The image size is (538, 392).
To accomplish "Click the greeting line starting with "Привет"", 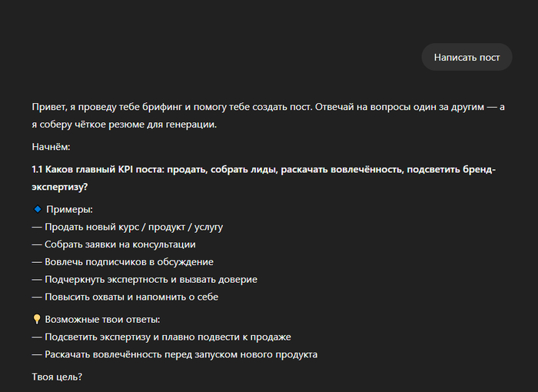I will pyautogui.click(x=154, y=108).
